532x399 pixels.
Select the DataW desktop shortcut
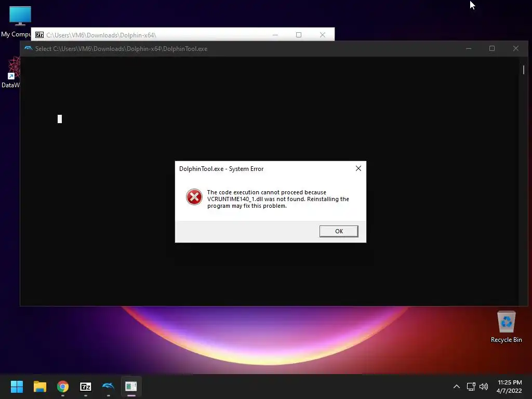11,72
